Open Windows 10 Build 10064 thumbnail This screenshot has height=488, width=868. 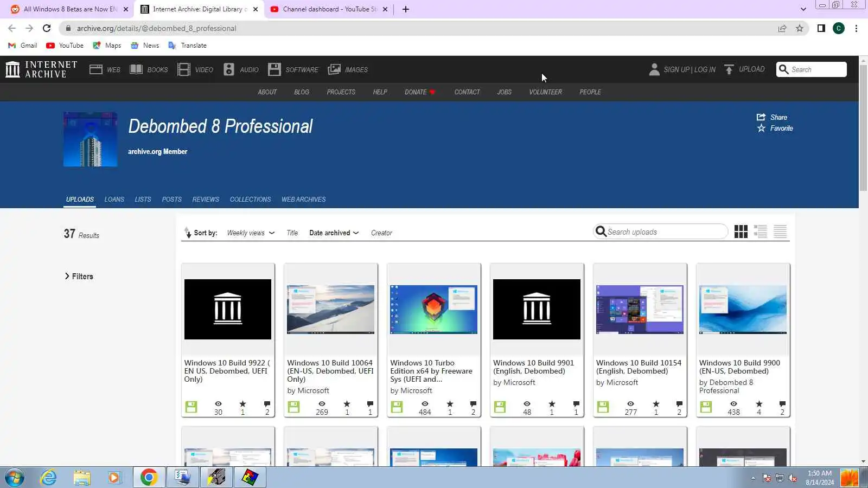tap(331, 310)
